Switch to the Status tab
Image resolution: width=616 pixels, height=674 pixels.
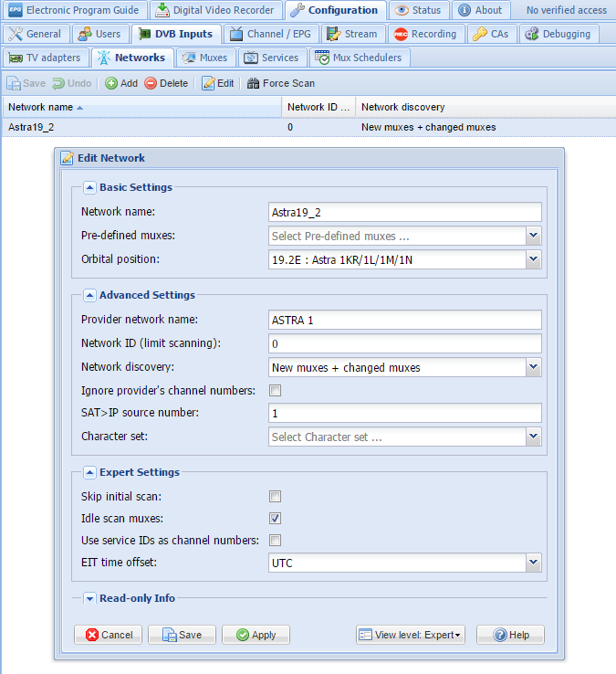(418, 10)
